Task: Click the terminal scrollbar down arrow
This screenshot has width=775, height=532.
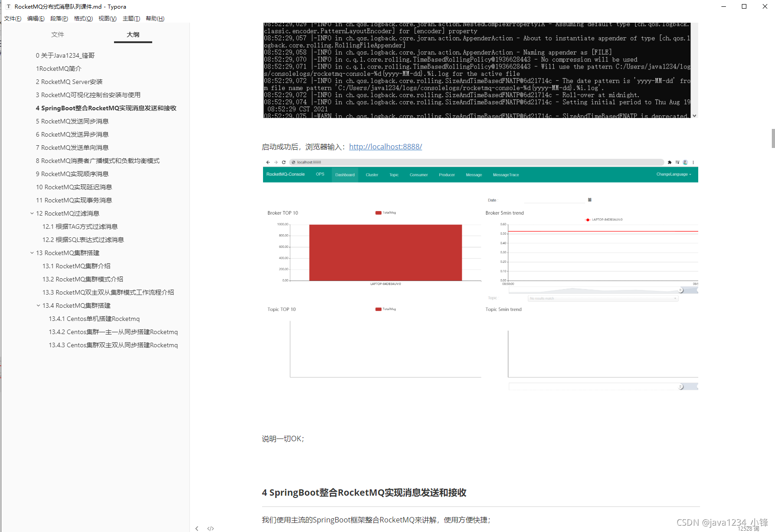Action: click(694, 116)
